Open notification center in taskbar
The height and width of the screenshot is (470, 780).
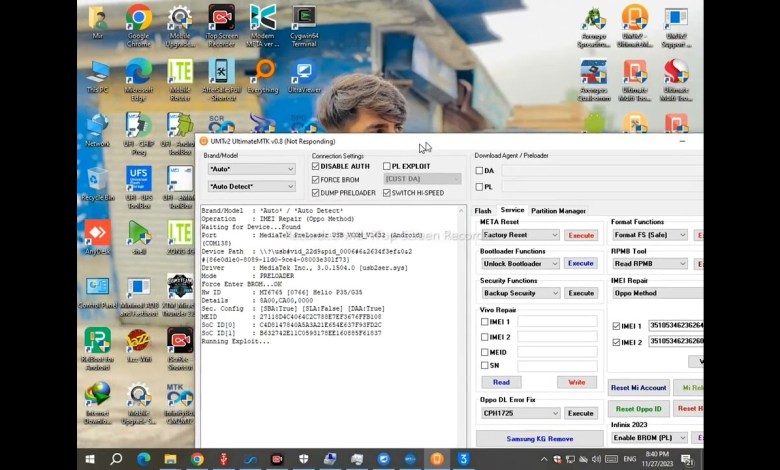[687, 459]
